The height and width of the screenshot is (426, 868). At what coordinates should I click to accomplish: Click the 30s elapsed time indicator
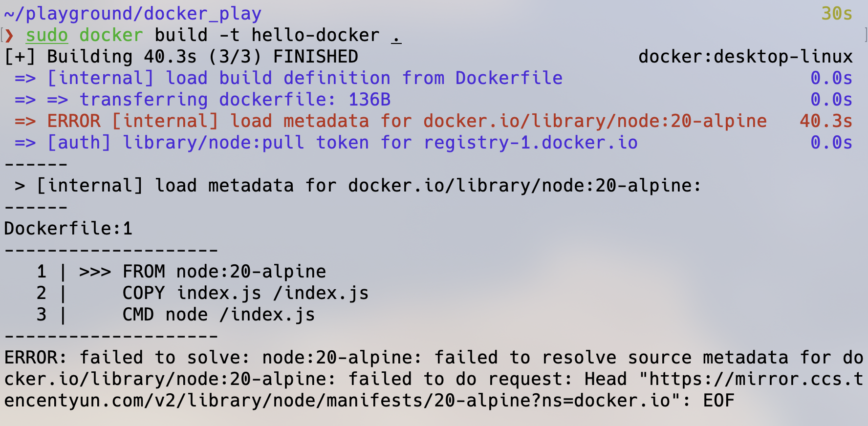pos(837,14)
